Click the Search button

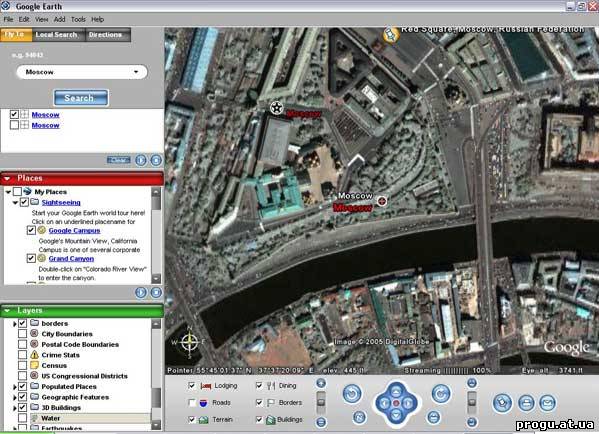click(x=81, y=98)
